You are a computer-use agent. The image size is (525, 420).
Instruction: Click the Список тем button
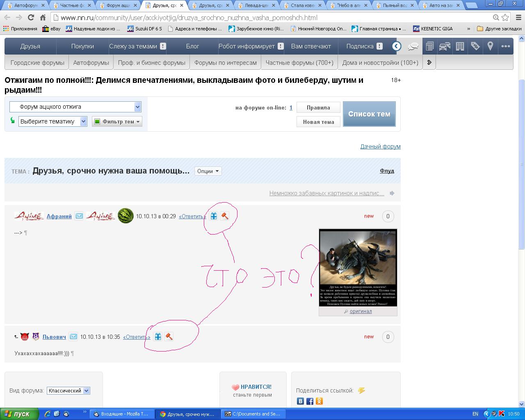coord(369,114)
